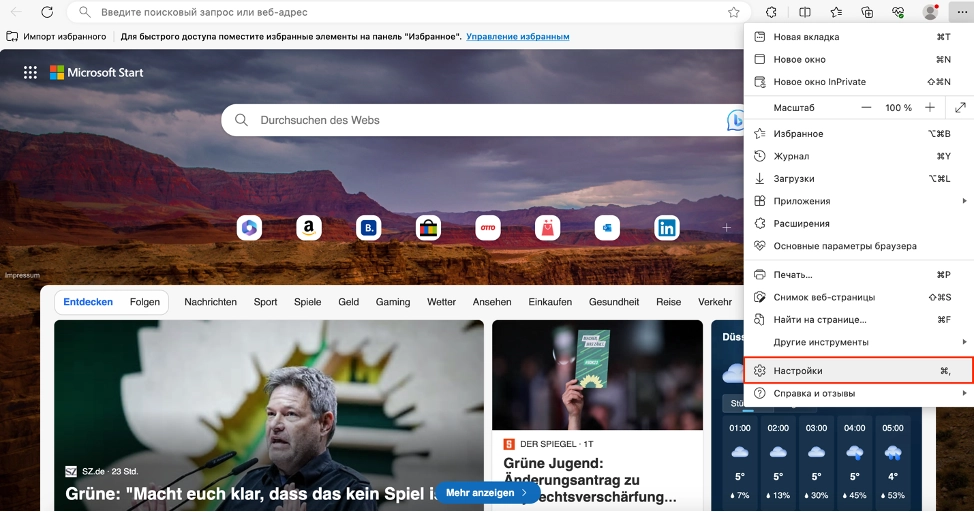Screen dimensions: 974x512
Task: Select Новое окно InPrivate menu item
Action: [858, 81]
